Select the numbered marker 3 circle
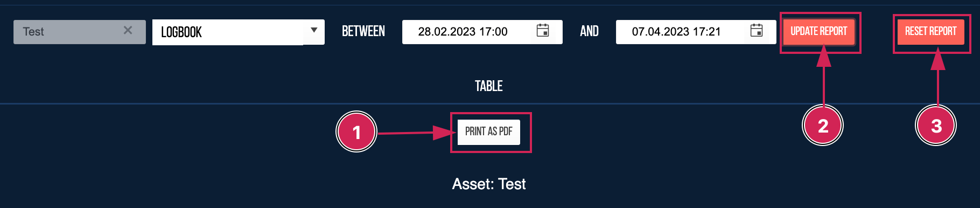The width and height of the screenshot is (980, 208). coord(936,126)
